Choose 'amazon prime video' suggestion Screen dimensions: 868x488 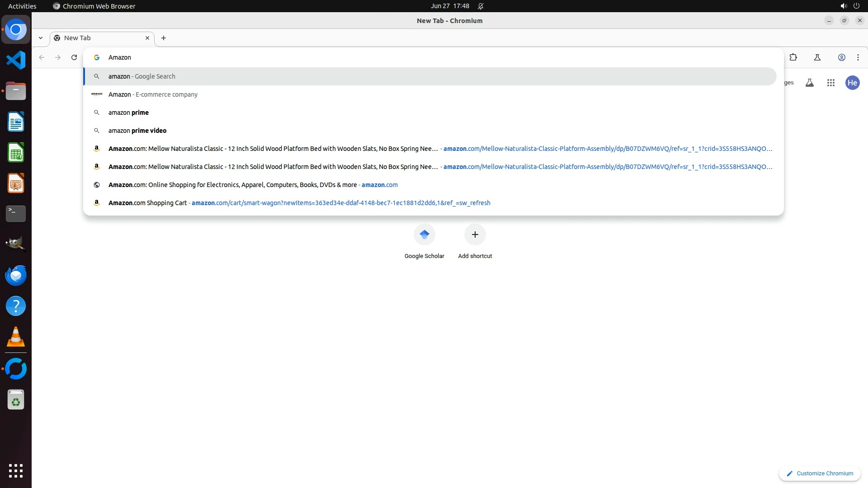137,131
